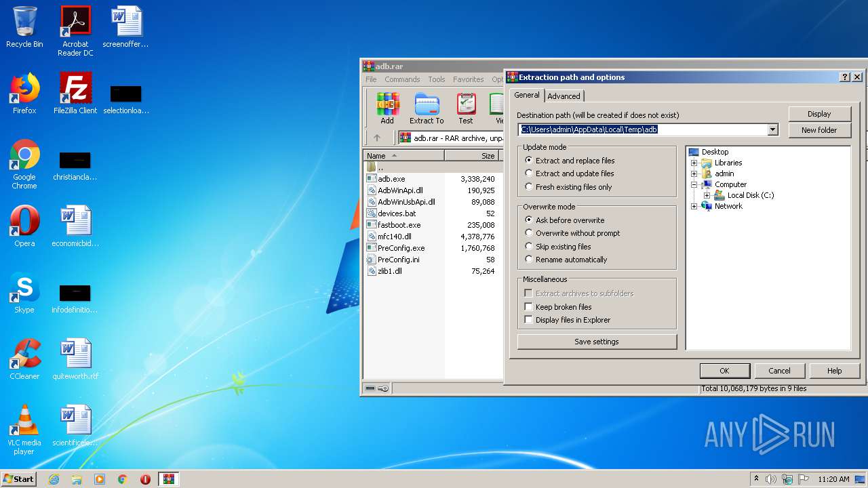Open Acrobat Reader DC shortcut

click(75, 31)
